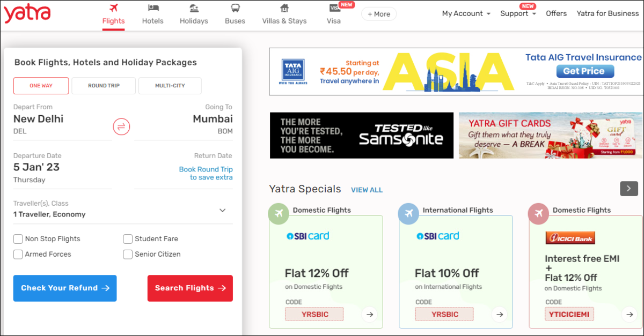Open the Visa card icon

pos(335,8)
